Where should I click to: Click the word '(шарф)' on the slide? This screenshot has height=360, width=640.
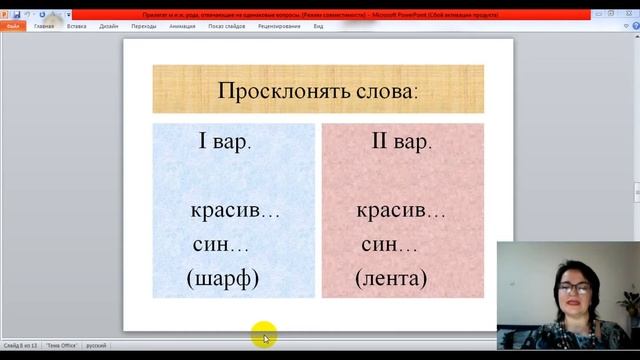(222, 279)
